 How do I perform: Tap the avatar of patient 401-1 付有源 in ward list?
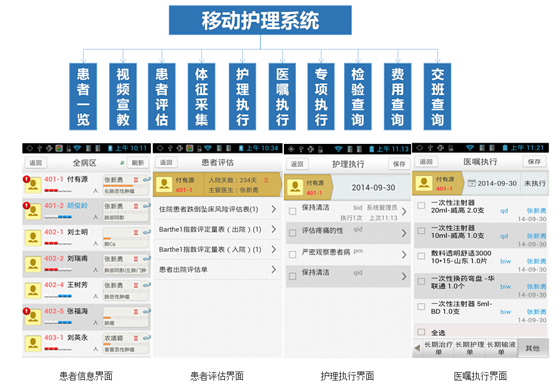(33, 185)
